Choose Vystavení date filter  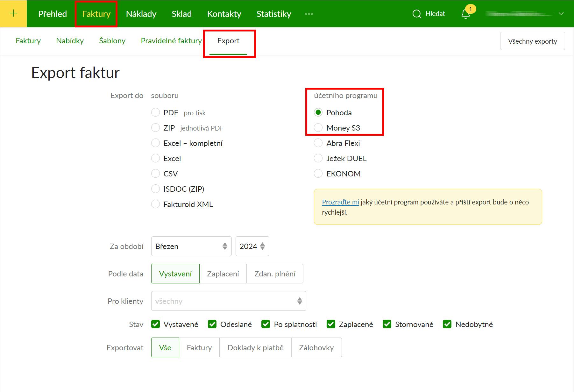pyautogui.click(x=175, y=274)
